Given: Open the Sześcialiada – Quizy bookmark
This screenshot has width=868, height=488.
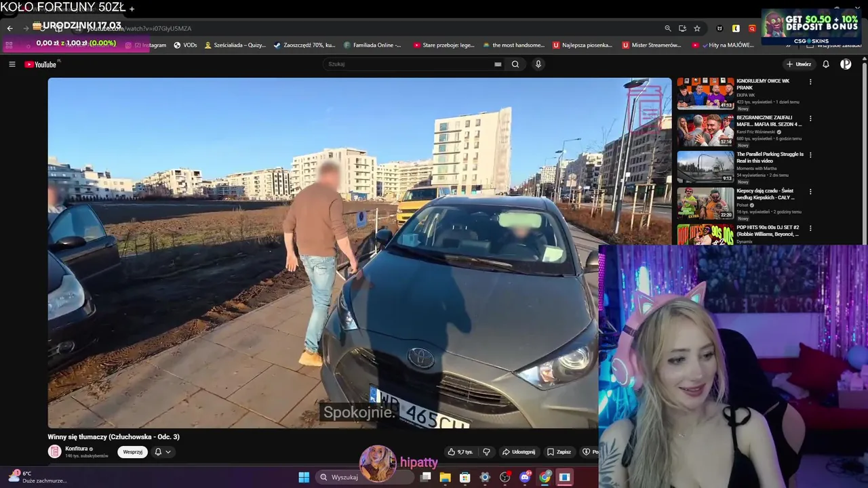Looking at the screenshot, I should (235, 45).
